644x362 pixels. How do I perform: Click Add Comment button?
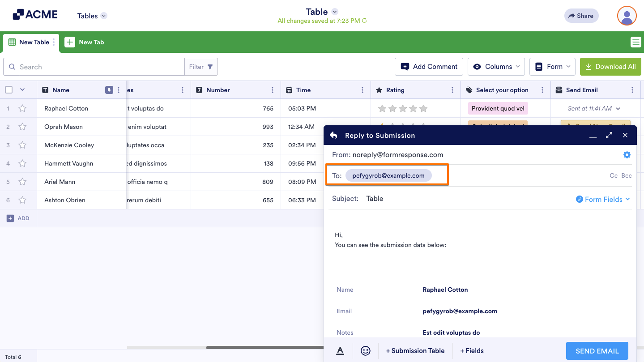[x=429, y=67]
